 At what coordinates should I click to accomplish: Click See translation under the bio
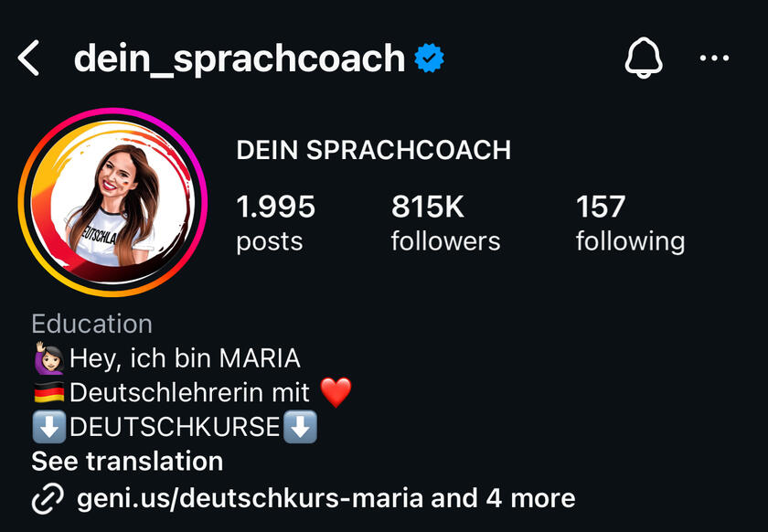pyautogui.click(x=127, y=462)
